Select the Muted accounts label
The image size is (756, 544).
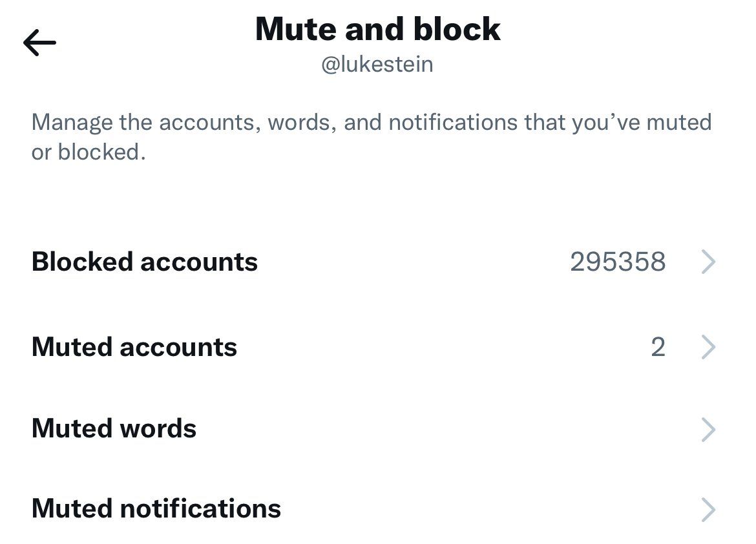(x=134, y=348)
